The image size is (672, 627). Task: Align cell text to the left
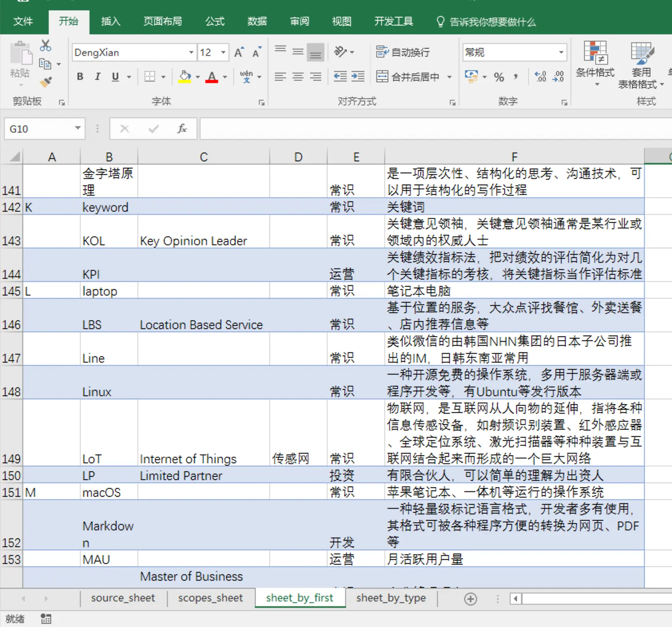[280, 77]
